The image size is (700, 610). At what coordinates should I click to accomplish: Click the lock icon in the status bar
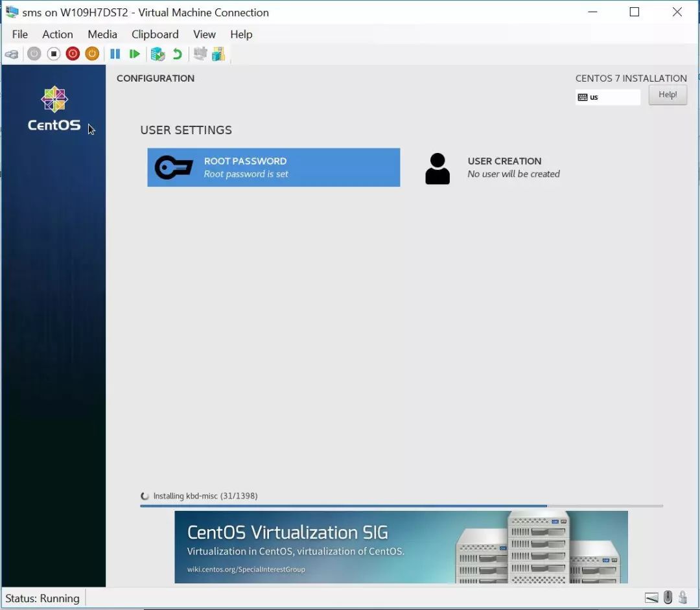682,597
